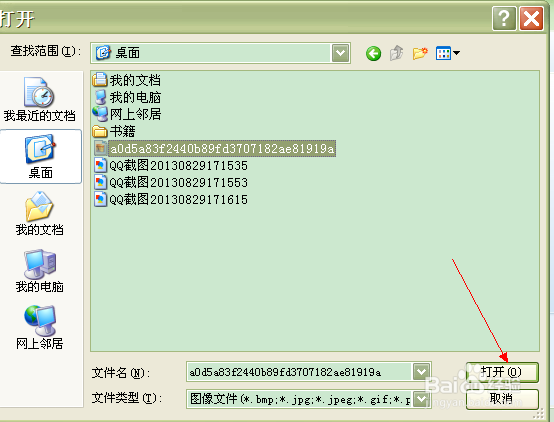Image resolution: width=554 pixels, height=422 pixels.
Task: Open 我的电脑 in the places bar
Action: click(x=40, y=271)
